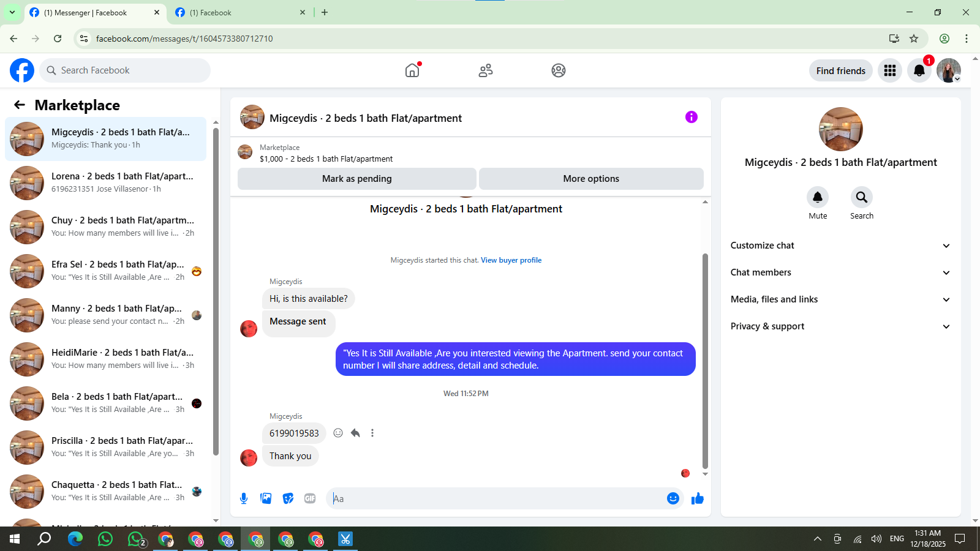Open the Facebook menu grid icon
Image resolution: width=980 pixels, height=551 pixels.
(x=890, y=70)
